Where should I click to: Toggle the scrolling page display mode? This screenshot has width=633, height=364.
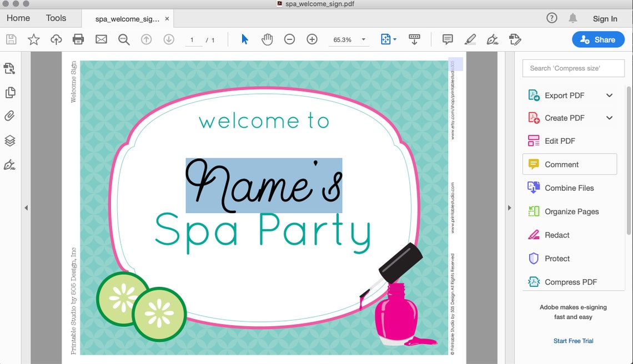click(414, 39)
